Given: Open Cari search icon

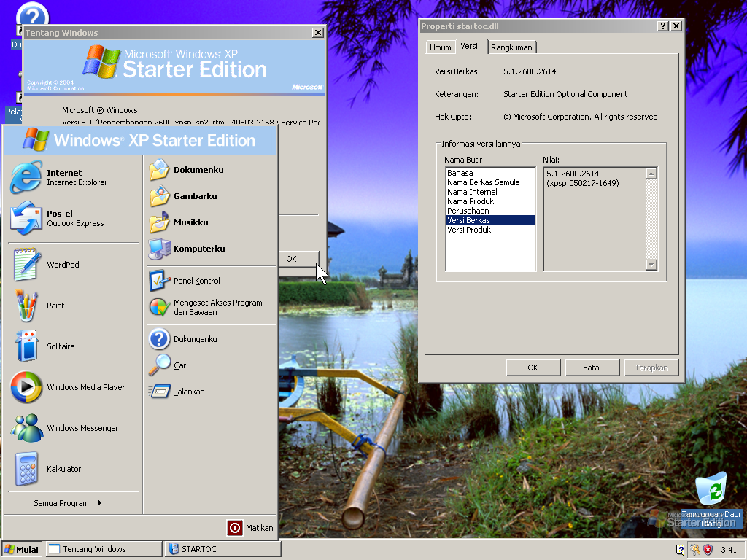Looking at the screenshot, I should click(x=159, y=365).
